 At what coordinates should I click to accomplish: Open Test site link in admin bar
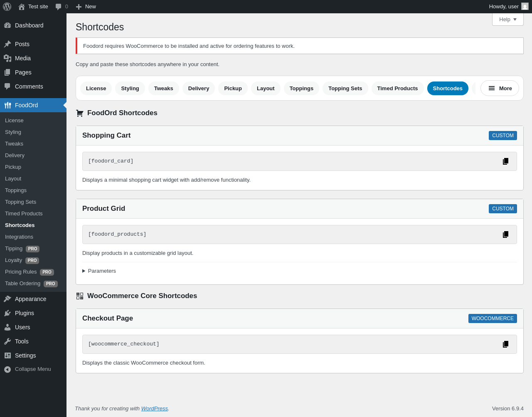(x=33, y=7)
